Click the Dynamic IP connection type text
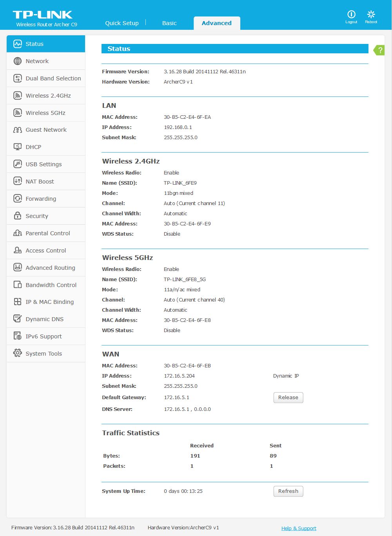 click(286, 376)
